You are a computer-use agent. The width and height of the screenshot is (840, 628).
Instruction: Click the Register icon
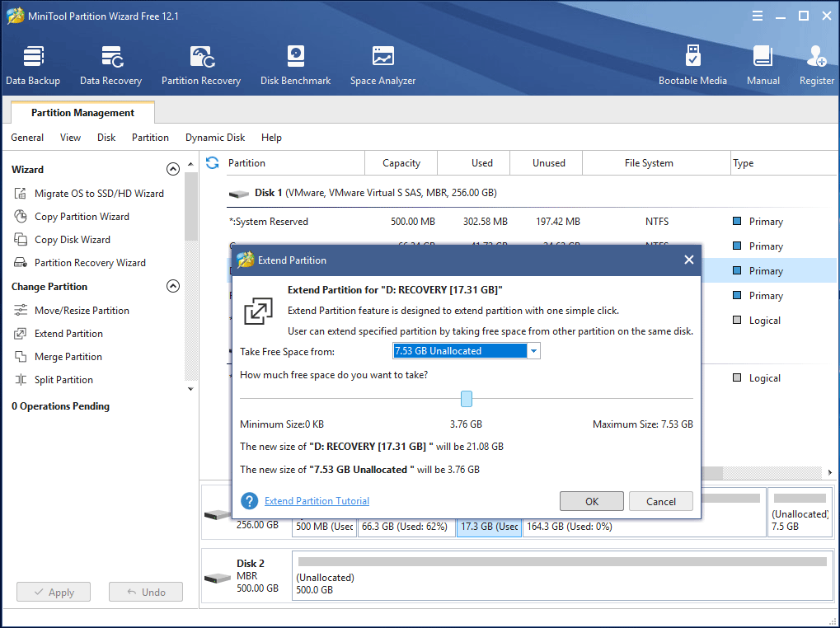816,65
